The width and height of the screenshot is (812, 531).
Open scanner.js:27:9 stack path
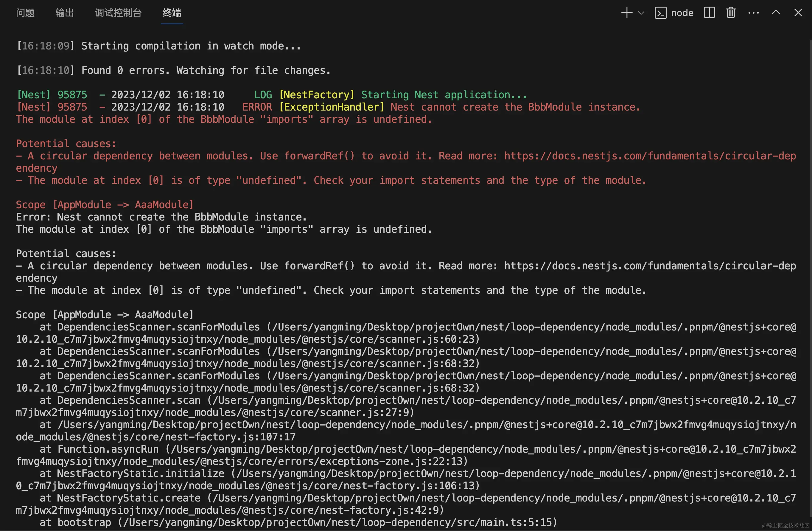(406, 406)
